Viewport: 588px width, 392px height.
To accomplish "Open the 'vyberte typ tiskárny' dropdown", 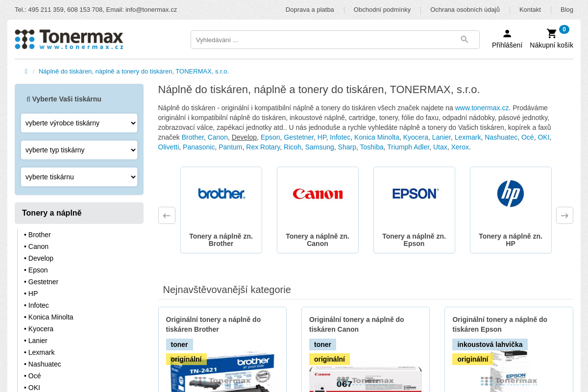I will click(79, 150).
